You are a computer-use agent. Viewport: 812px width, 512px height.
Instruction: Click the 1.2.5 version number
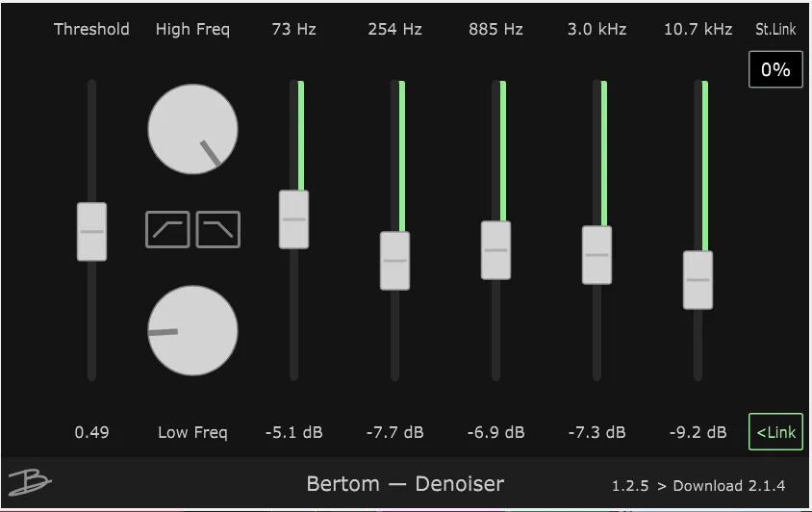coord(630,486)
